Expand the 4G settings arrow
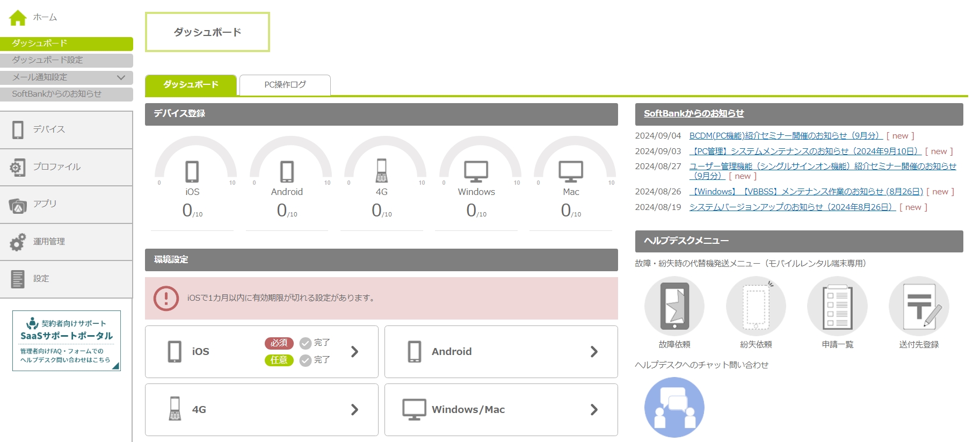The image size is (980, 442). tap(354, 410)
